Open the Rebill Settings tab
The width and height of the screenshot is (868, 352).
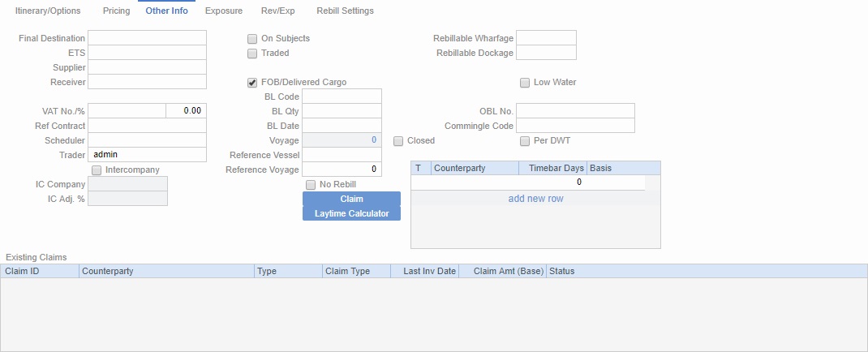tap(345, 11)
